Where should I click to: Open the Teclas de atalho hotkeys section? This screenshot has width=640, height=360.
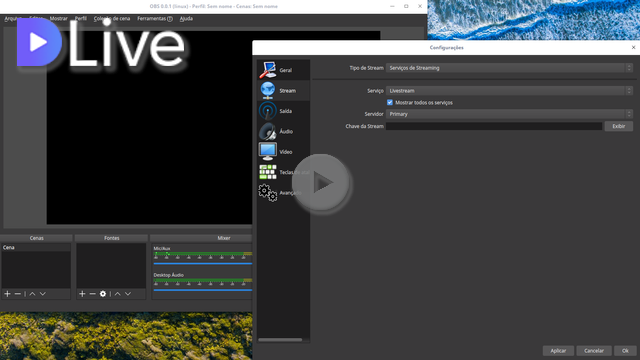(283, 172)
